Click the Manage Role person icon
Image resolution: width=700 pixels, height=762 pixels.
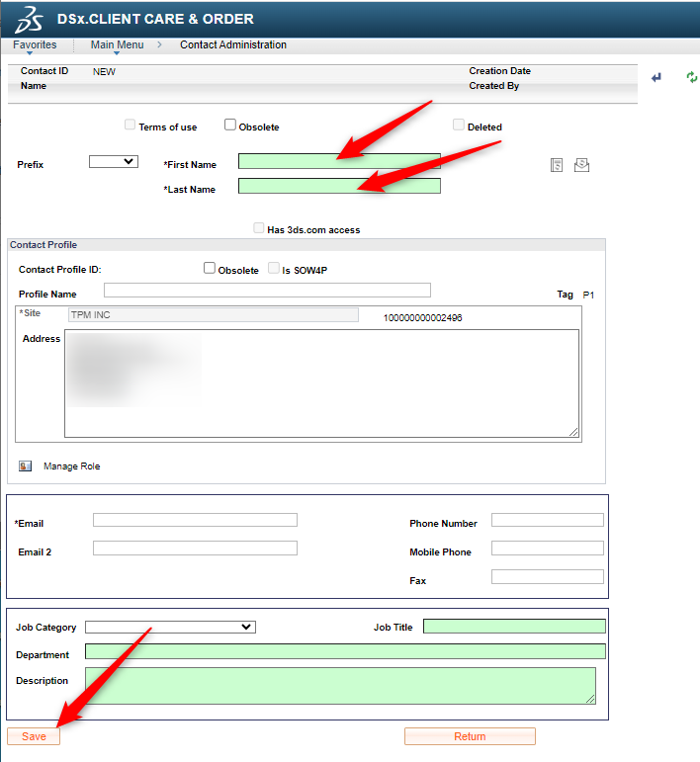click(26, 466)
